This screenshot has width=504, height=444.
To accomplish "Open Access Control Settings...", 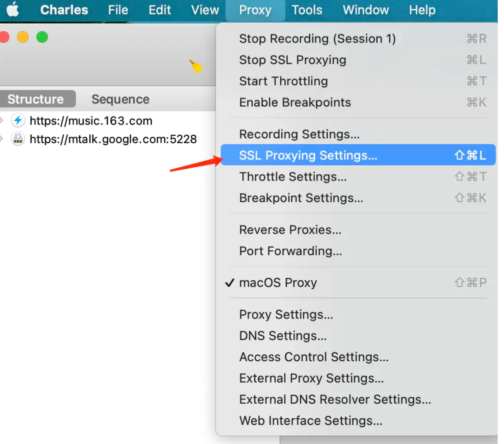I will coord(358,357).
